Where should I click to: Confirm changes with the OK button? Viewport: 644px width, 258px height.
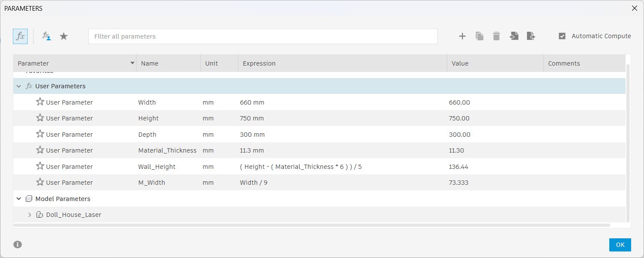click(x=620, y=244)
